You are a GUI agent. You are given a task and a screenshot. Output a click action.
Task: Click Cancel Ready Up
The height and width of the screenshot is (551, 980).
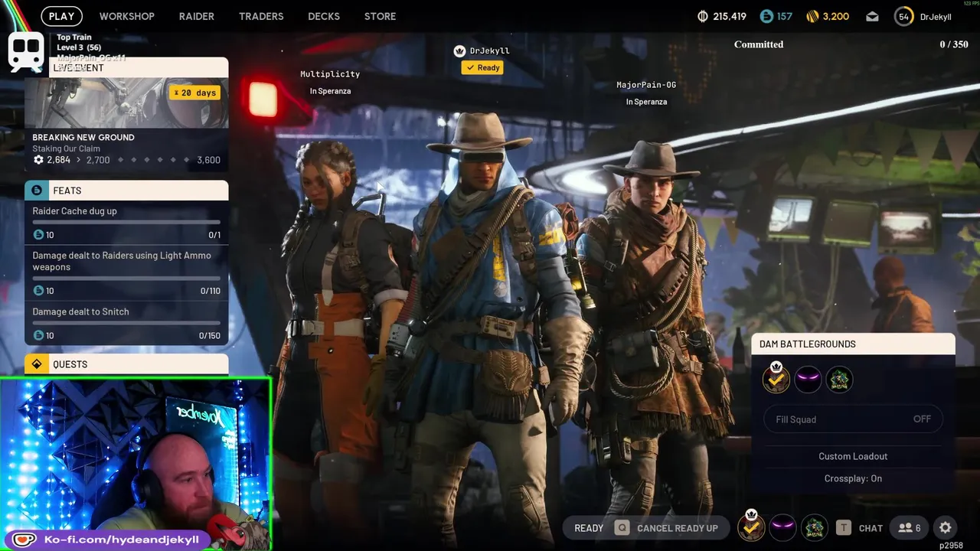tap(678, 528)
